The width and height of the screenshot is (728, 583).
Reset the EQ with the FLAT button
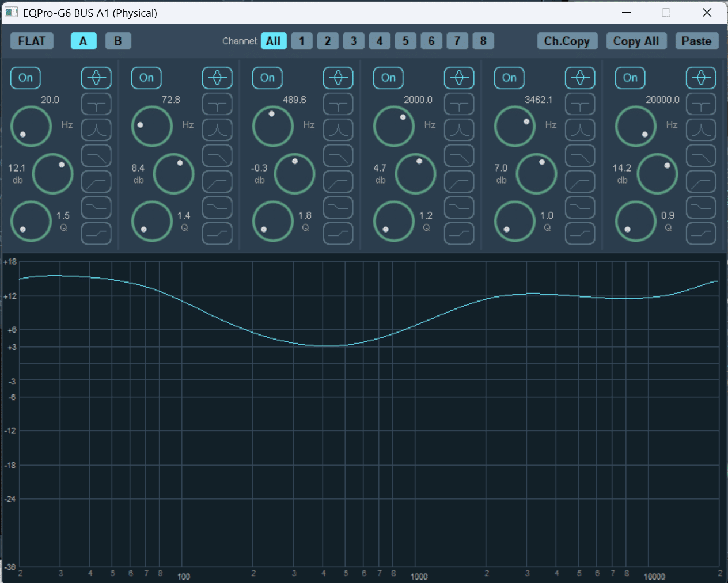(32, 41)
